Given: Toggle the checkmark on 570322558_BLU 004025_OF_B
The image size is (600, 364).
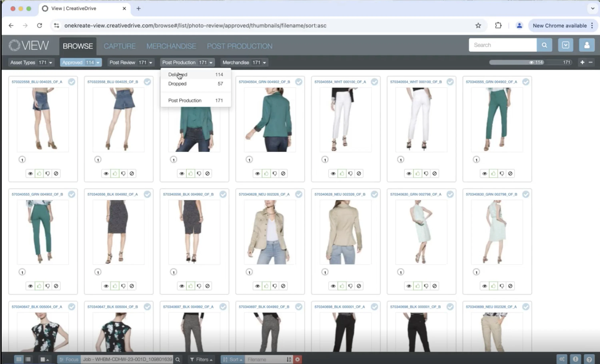Looking at the screenshot, I should [147, 82].
